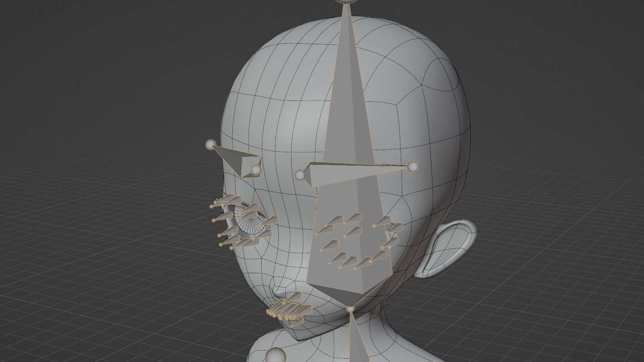Click joint sphere at right end of horizontal forehead bone
This screenshot has width=644, height=362.
tap(413, 167)
